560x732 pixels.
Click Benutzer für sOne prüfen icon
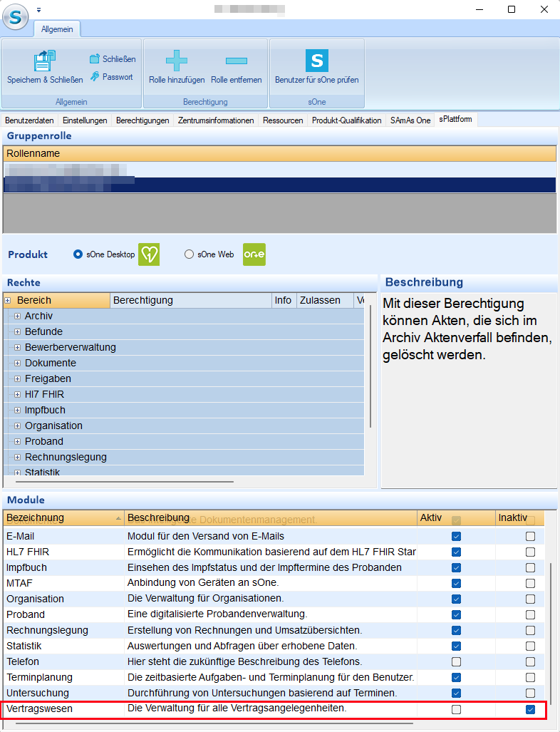click(317, 61)
